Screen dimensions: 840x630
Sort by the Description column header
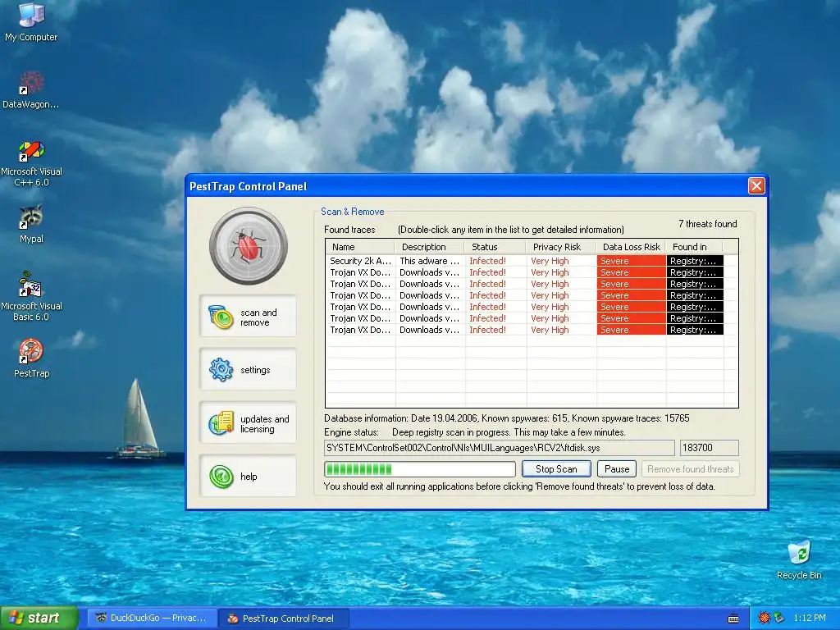tap(429, 246)
